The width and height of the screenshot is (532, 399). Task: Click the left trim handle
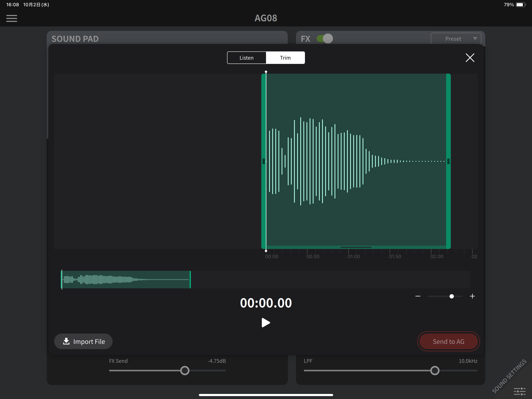(264, 161)
